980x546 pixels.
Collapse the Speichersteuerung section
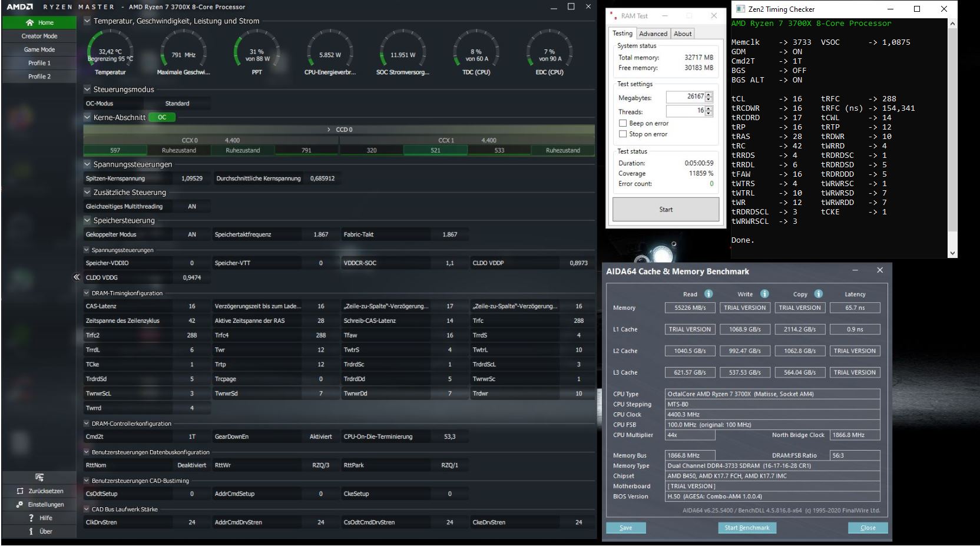click(x=87, y=220)
